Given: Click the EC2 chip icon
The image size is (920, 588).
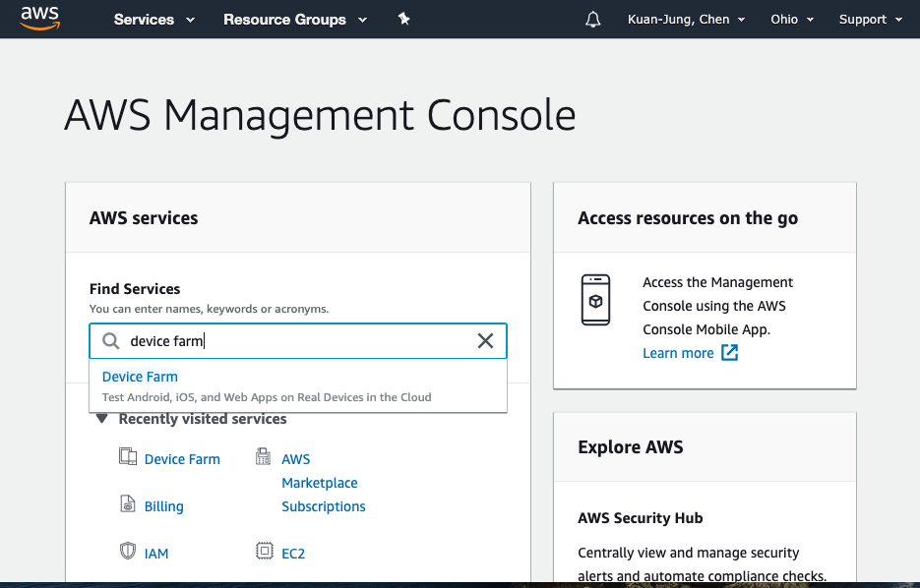Looking at the screenshot, I should [264, 552].
